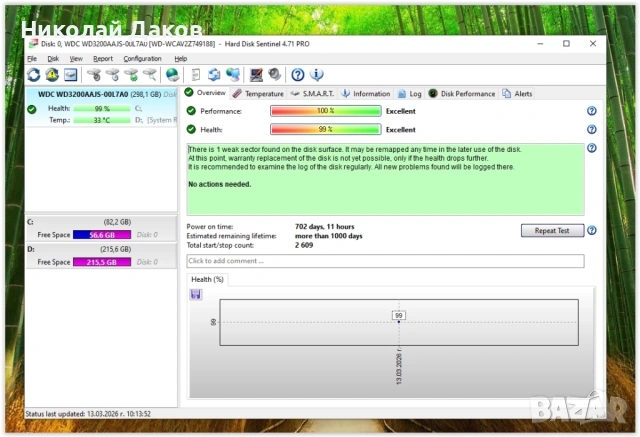Image resolution: width=640 pixels, height=437 pixels.
Task: Open the blue help question mark toolbar icon
Action: [x=297, y=75]
